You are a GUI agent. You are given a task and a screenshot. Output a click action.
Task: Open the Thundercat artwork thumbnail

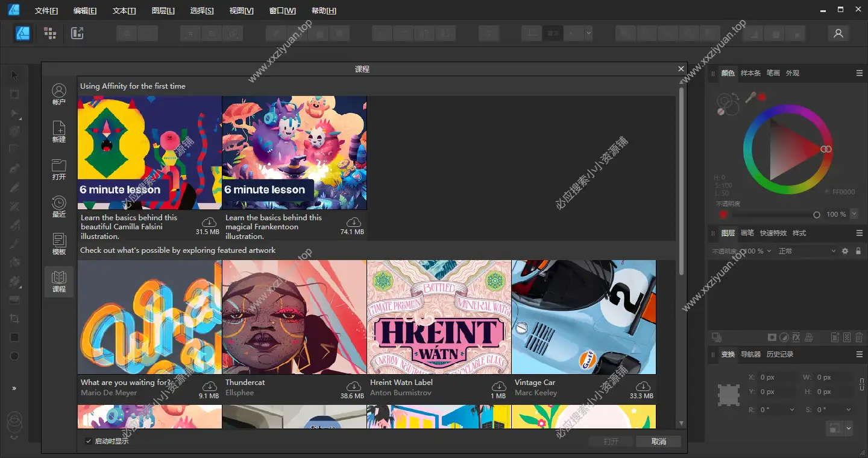pyautogui.click(x=294, y=317)
